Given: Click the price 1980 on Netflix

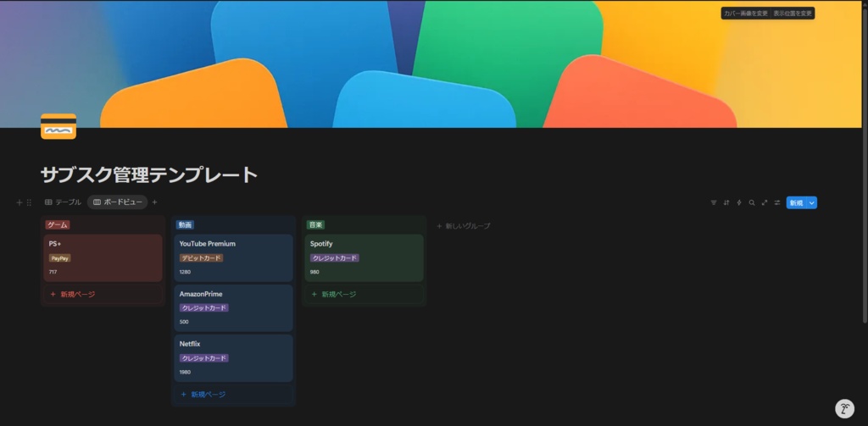Looking at the screenshot, I should (x=185, y=373).
